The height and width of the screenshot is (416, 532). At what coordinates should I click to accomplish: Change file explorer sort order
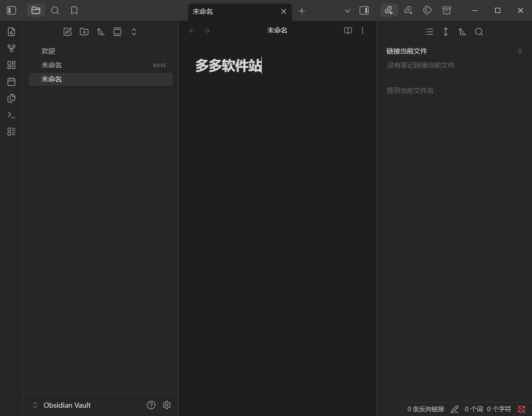(x=101, y=32)
